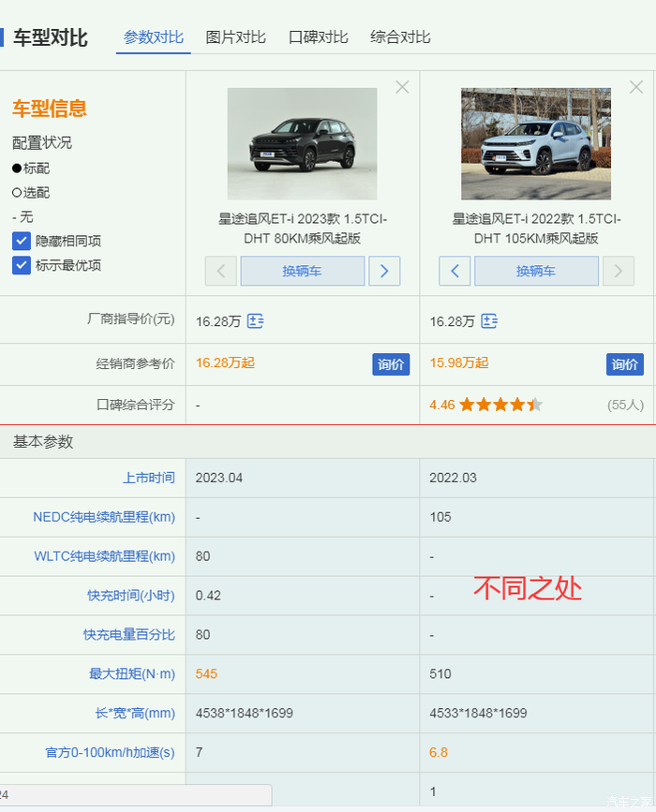Go to next car in second column
656x812 pixels.
click(618, 272)
